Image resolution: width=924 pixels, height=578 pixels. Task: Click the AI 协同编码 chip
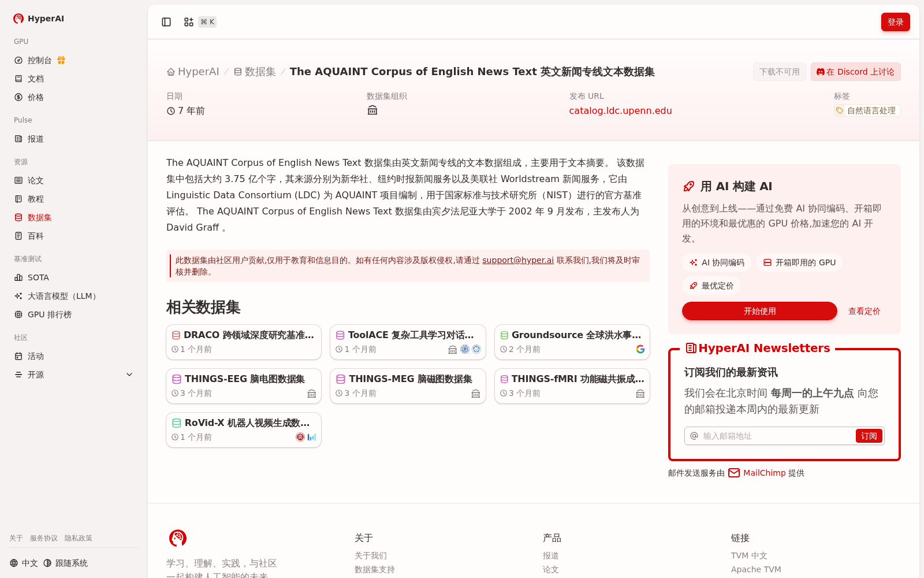717,262
